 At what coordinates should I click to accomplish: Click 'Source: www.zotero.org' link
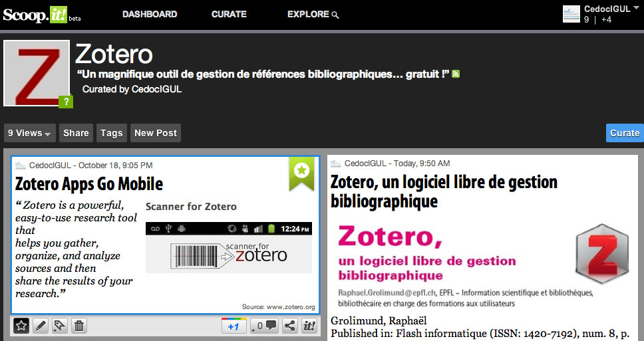tap(279, 306)
